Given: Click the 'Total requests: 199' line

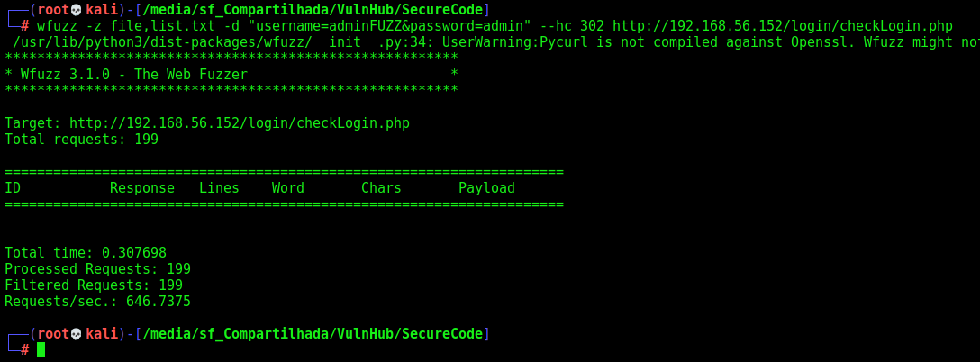Looking at the screenshot, I should 81,140.
